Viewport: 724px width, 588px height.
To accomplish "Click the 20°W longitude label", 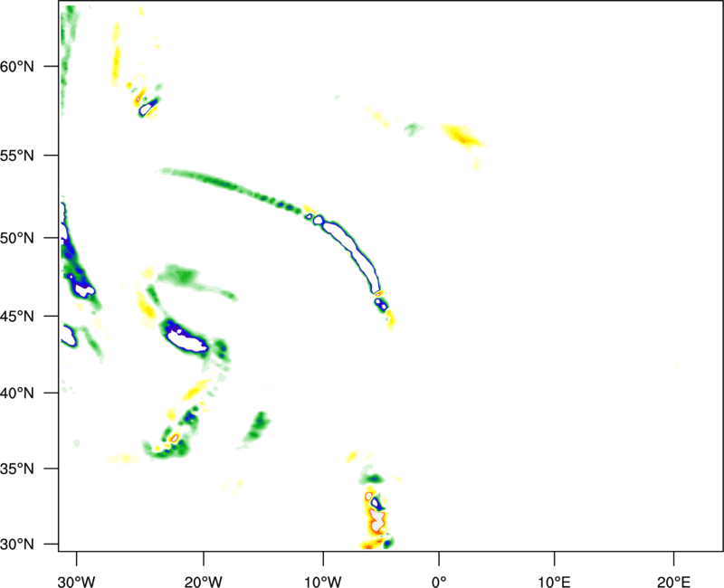I will pos(203,582).
